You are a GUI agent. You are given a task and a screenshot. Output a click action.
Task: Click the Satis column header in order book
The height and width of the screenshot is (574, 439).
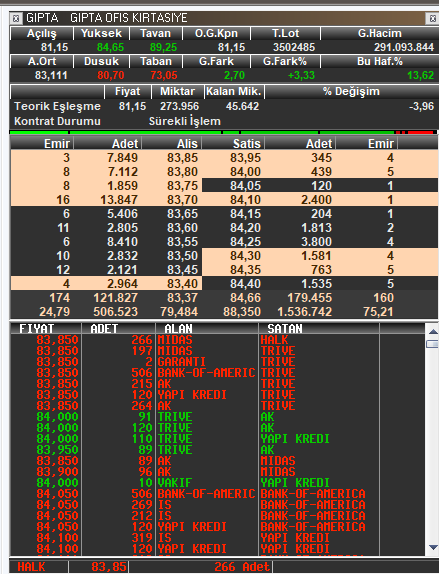(x=233, y=143)
